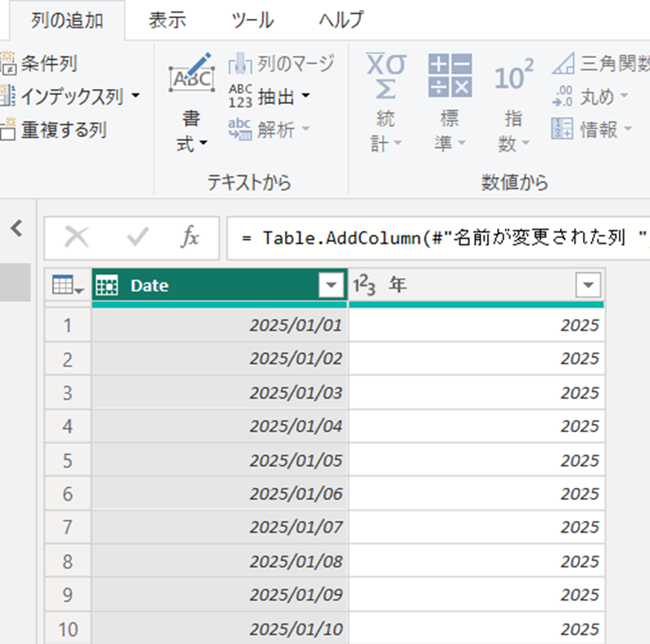
Task: Collapse the queries pane with the chevron
Action: (16, 229)
